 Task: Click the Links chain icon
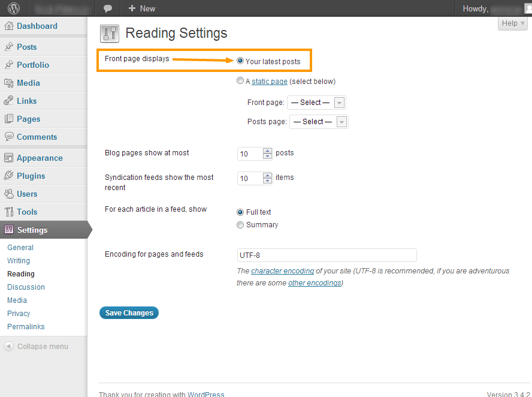pos(9,101)
